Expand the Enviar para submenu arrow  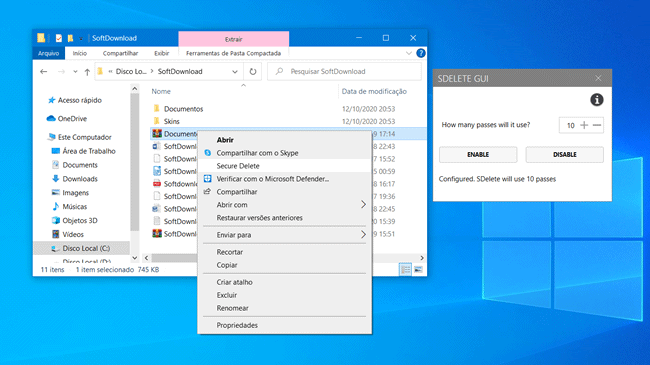tap(363, 235)
